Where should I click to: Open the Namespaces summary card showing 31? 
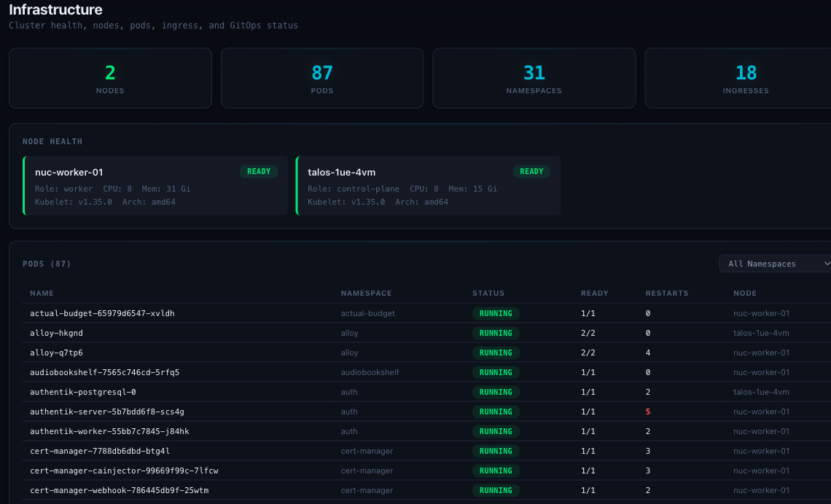534,79
